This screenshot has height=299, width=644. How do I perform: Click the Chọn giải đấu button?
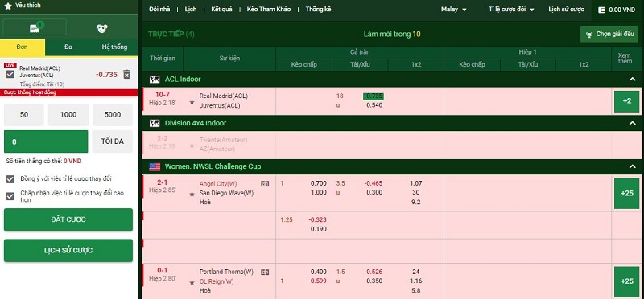[609, 35]
